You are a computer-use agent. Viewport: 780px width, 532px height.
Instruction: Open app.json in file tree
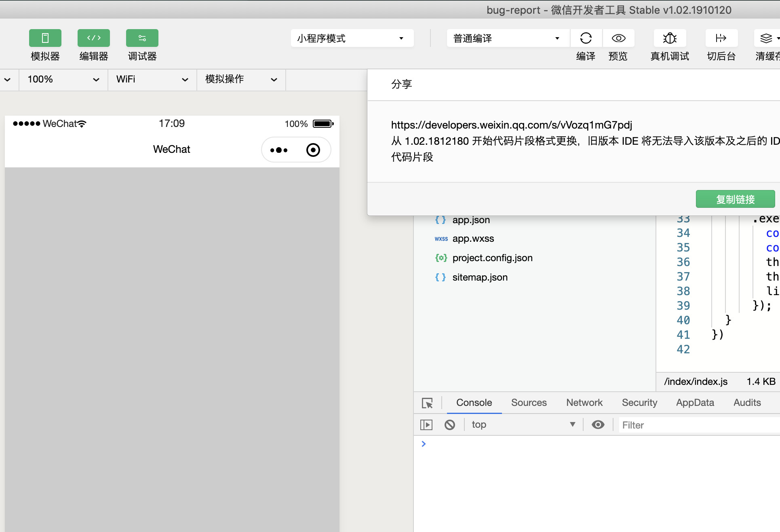pyautogui.click(x=471, y=220)
